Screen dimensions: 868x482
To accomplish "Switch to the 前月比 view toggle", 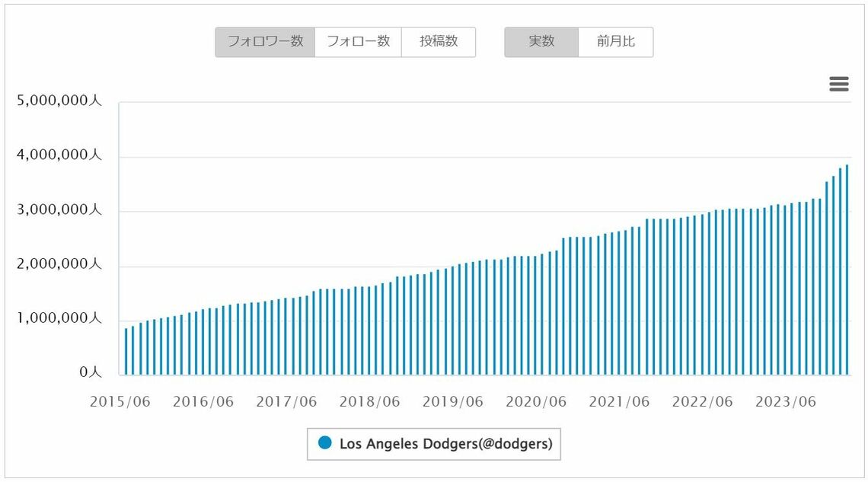I will [x=615, y=42].
